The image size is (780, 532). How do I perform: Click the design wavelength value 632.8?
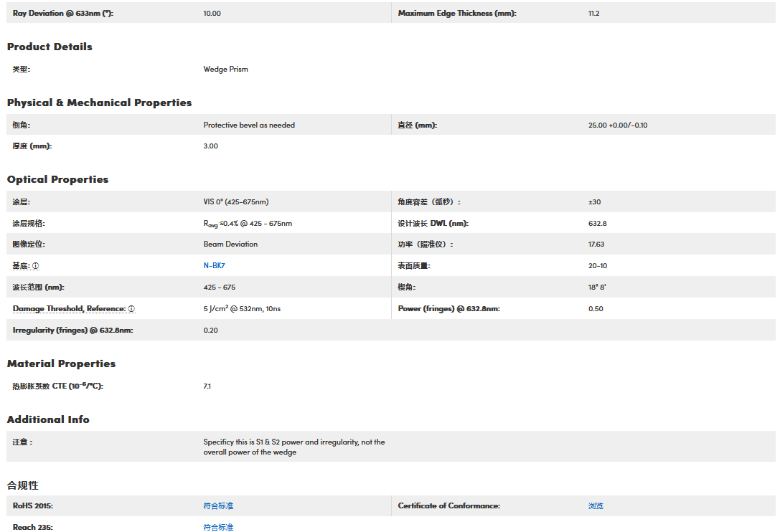[x=597, y=224]
